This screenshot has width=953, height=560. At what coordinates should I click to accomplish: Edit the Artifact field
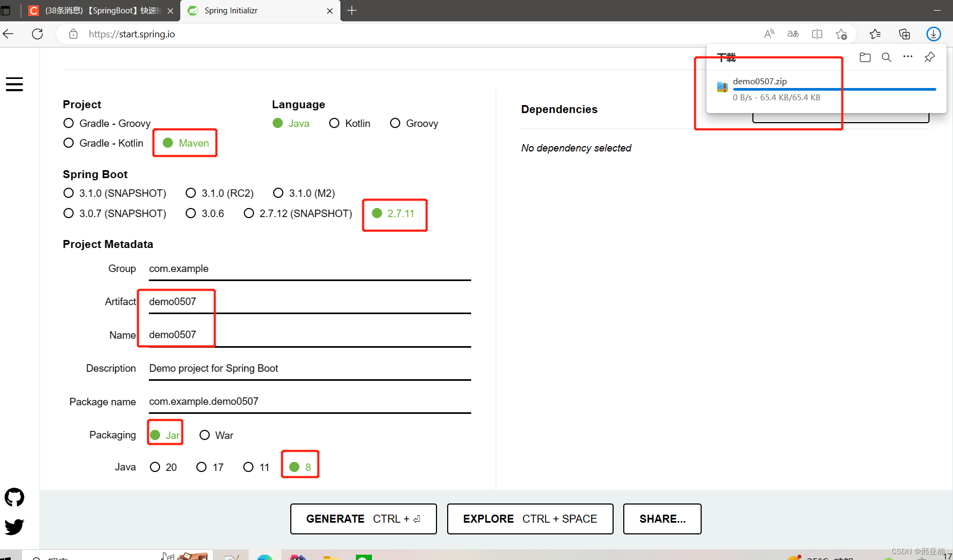tap(309, 302)
